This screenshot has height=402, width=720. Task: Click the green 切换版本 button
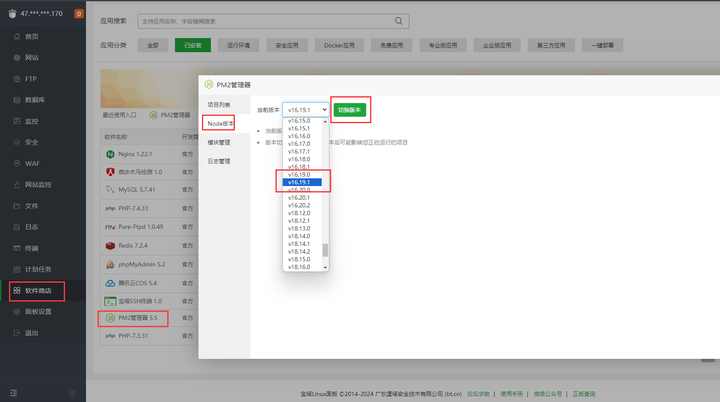[351, 109]
